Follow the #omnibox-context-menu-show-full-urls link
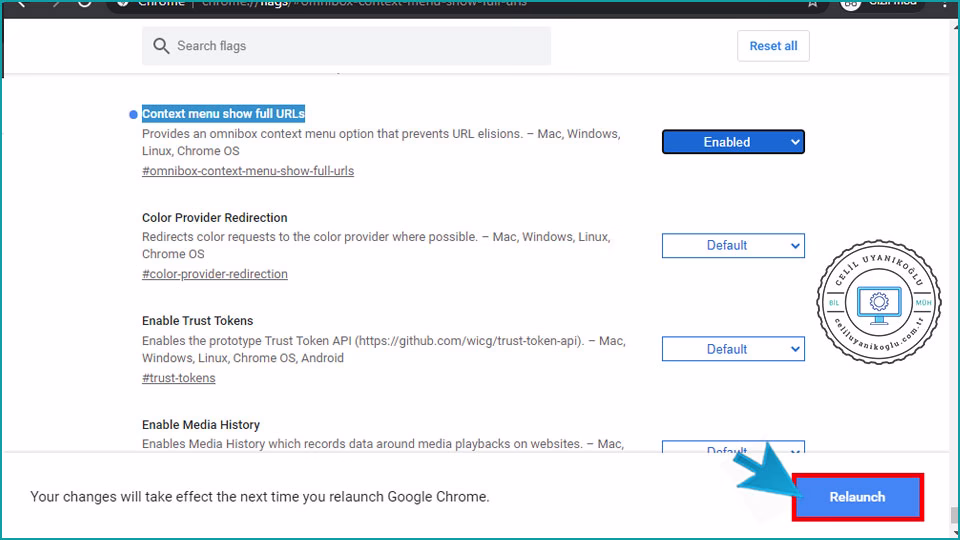 [x=248, y=171]
